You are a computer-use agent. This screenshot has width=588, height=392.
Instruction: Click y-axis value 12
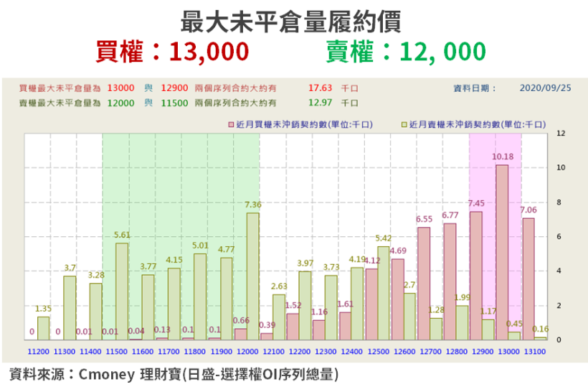pyautogui.click(x=561, y=133)
